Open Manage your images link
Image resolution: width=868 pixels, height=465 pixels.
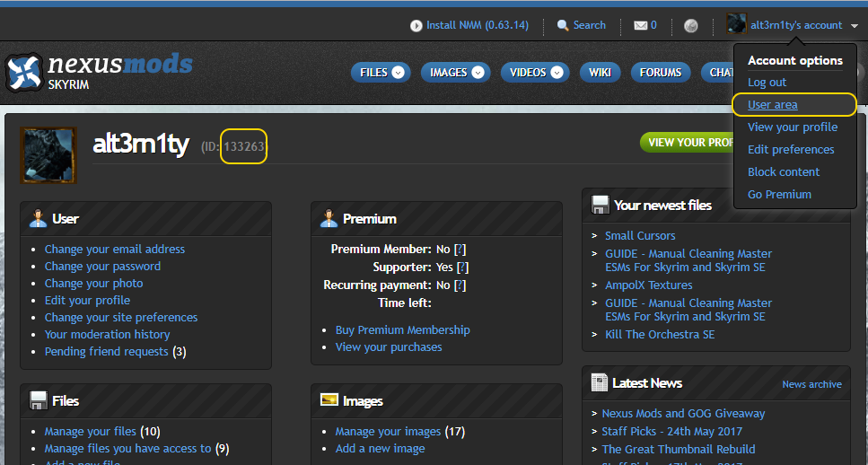point(388,431)
